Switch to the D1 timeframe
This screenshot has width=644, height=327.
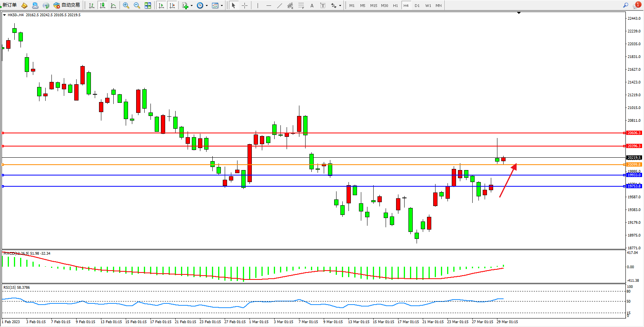coord(417,5)
